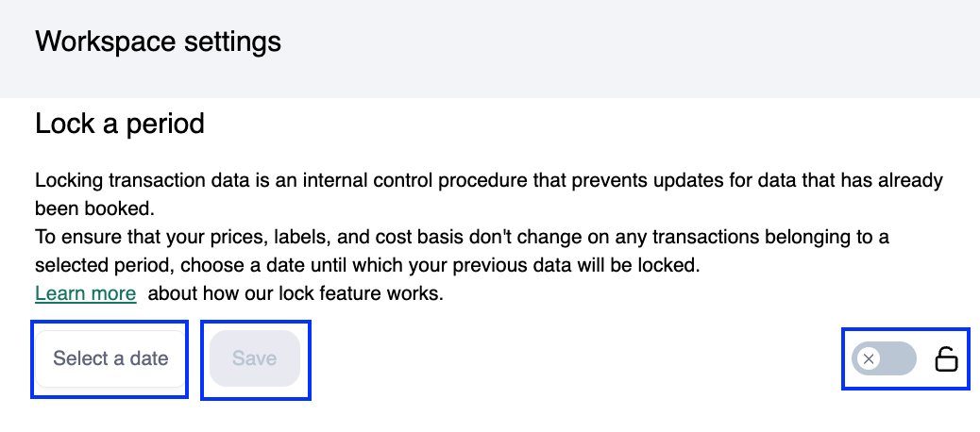Viewport: 980px width, 432px height.
Task: Open the "Learn more" link
Action: click(x=85, y=293)
